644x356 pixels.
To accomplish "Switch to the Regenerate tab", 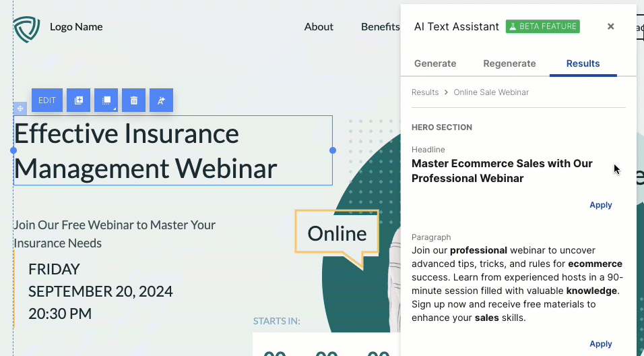I will coord(509,63).
